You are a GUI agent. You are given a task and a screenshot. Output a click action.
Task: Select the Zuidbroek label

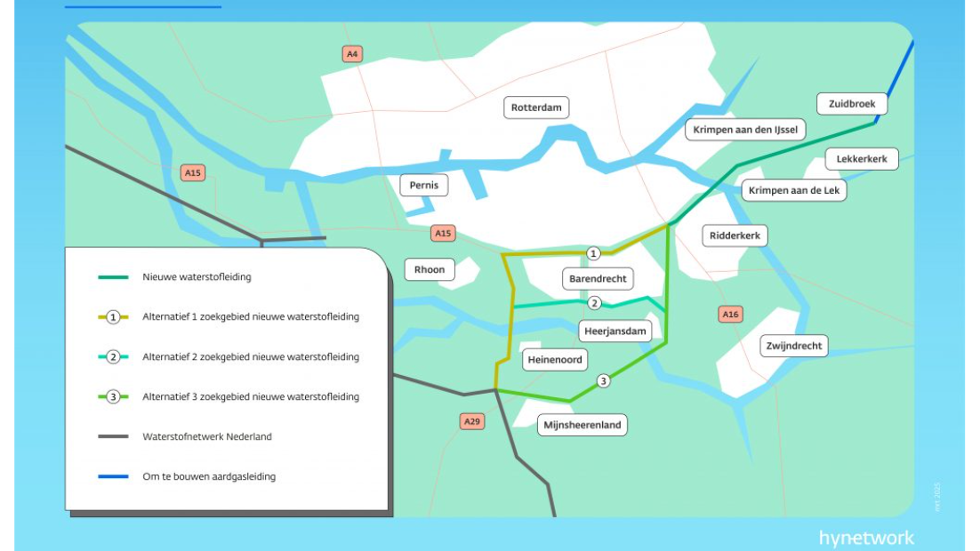(852, 103)
